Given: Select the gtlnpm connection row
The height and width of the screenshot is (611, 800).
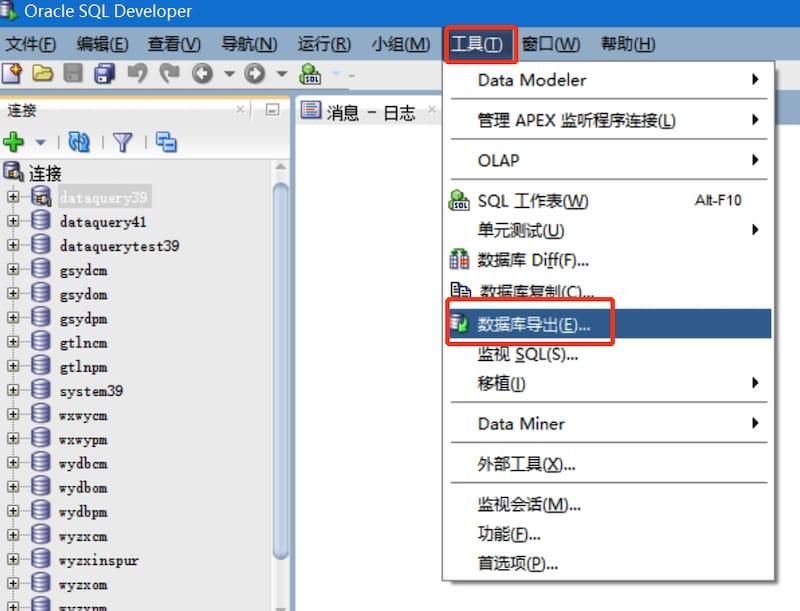Looking at the screenshot, I should coord(83,366).
